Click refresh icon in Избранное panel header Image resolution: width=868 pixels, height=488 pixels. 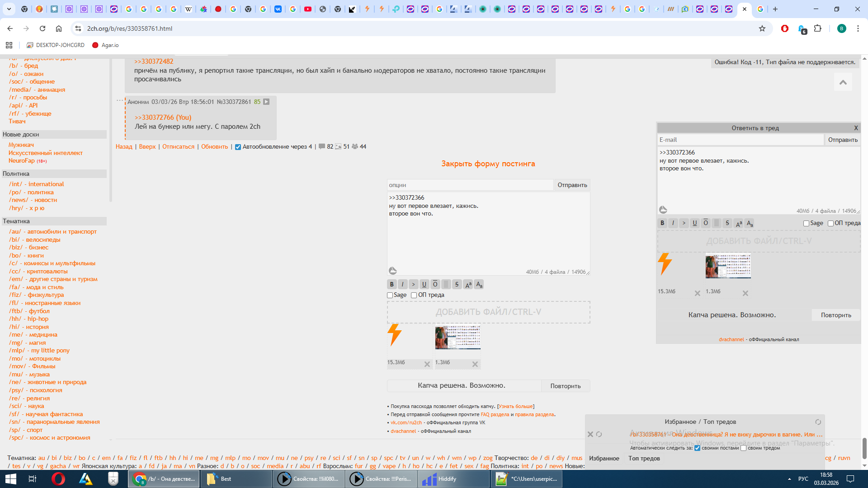(818, 422)
